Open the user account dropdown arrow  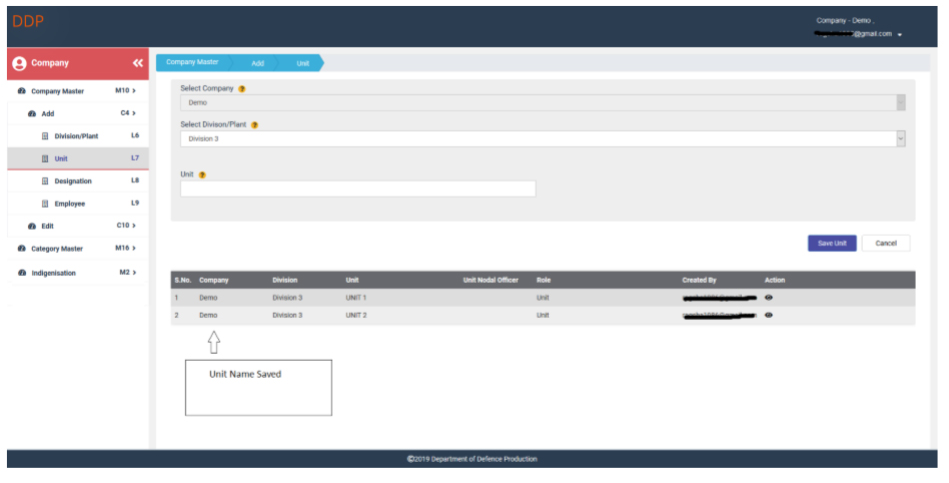click(x=900, y=35)
